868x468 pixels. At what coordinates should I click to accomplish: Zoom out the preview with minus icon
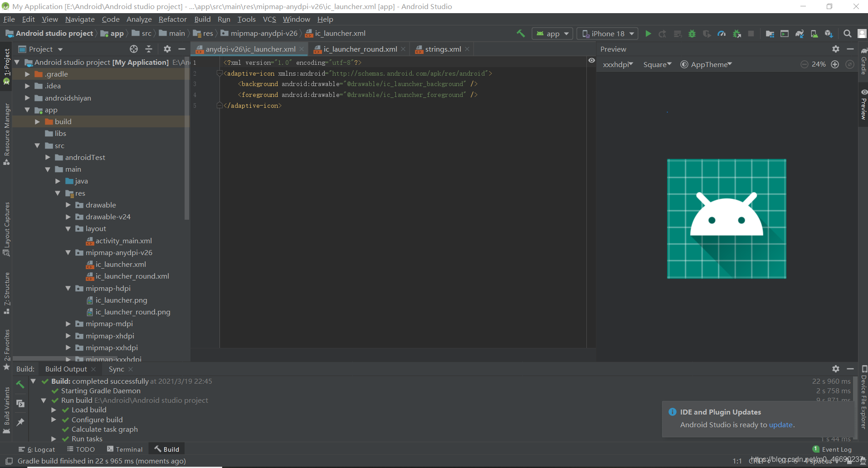[x=805, y=64]
